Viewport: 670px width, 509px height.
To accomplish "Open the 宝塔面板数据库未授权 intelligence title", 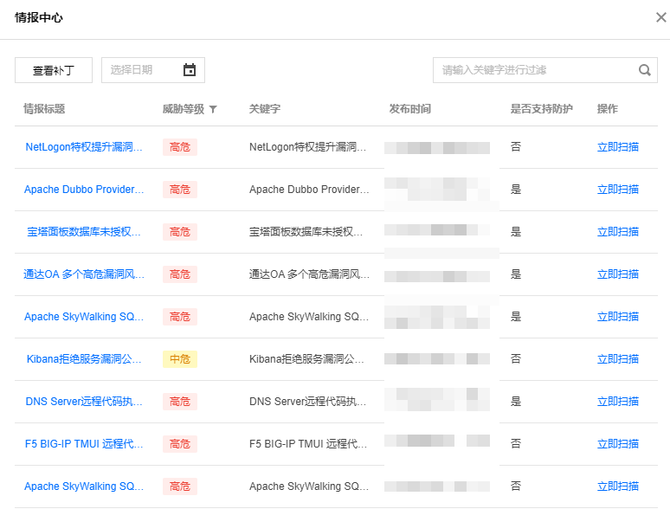I will (x=84, y=232).
